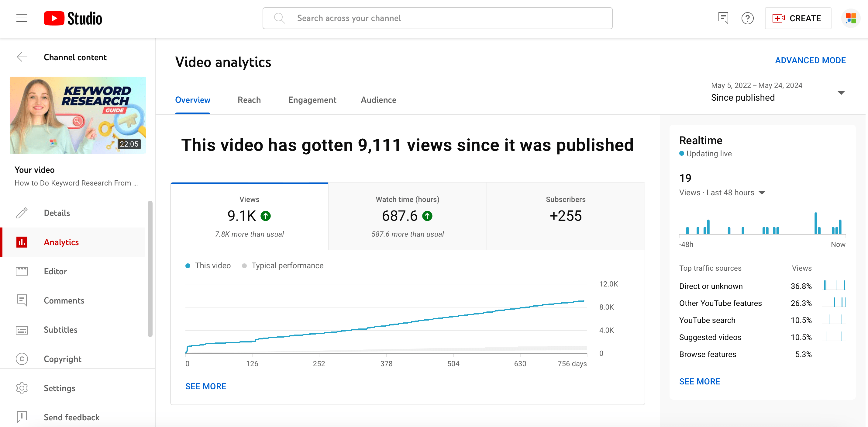Click the 7.8K more than usual text
868x427 pixels.
pyautogui.click(x=249, y=234)
